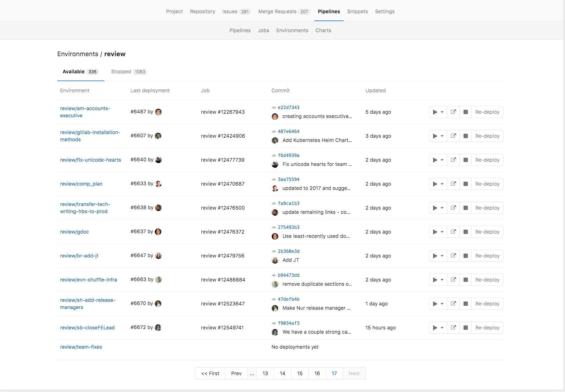Go to pagination page 14
This screenshot has height=392, width=565.
tap(282, 373)
